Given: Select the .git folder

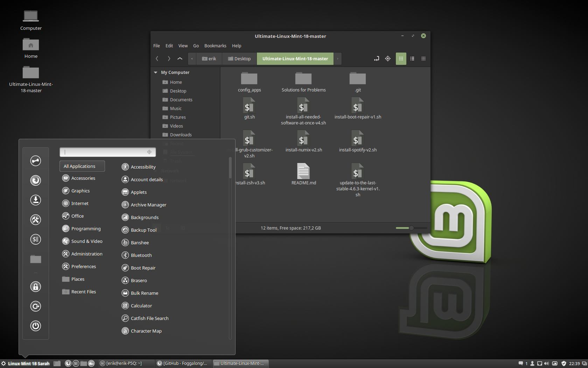Looking at the screenshot, I should (358, 82).
